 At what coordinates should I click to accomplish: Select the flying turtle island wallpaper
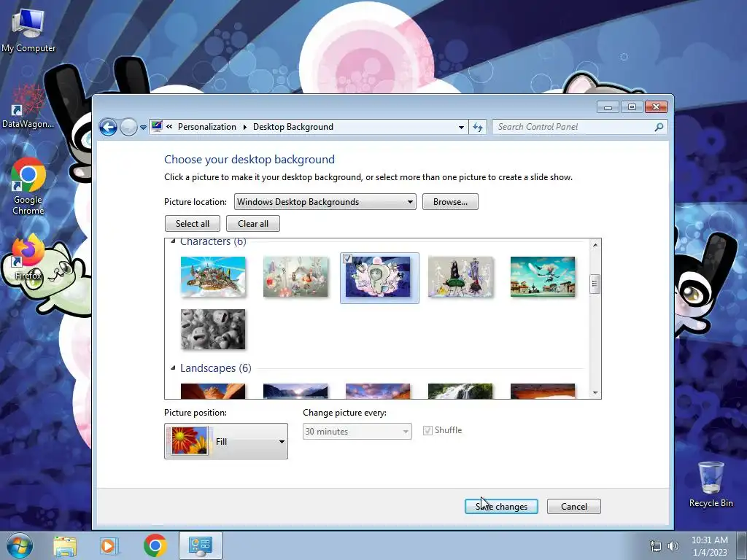click(213, 276)
